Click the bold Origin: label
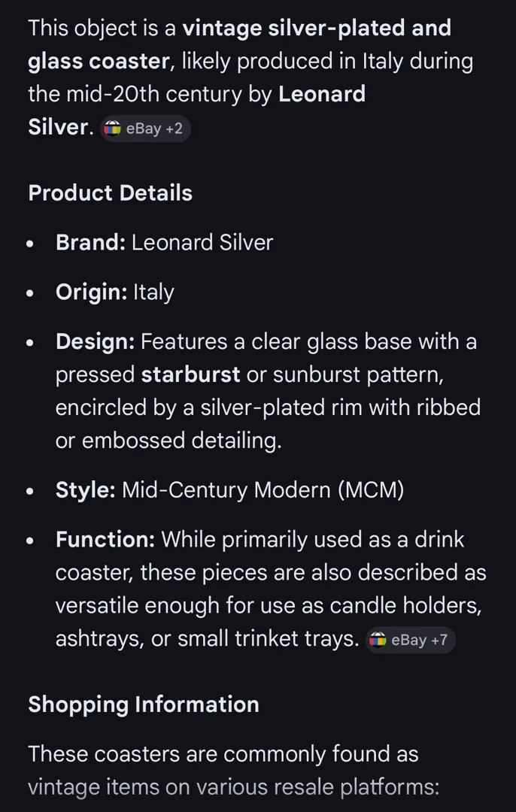 91,292
